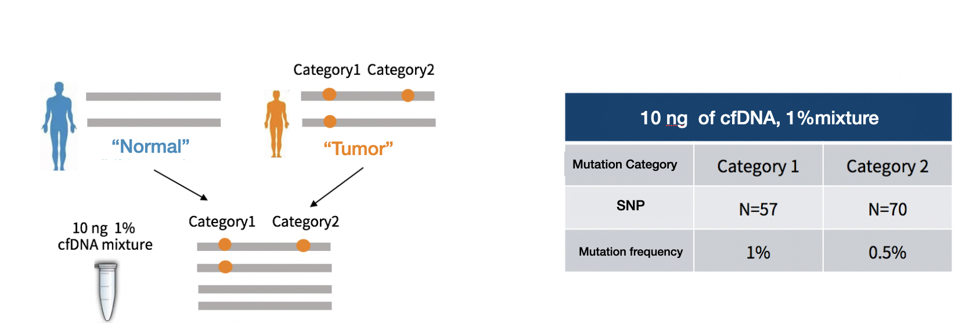Select the cfDNA sample tube icon
Viewport: 980px width, 323px height.
(x=107, y=291)
